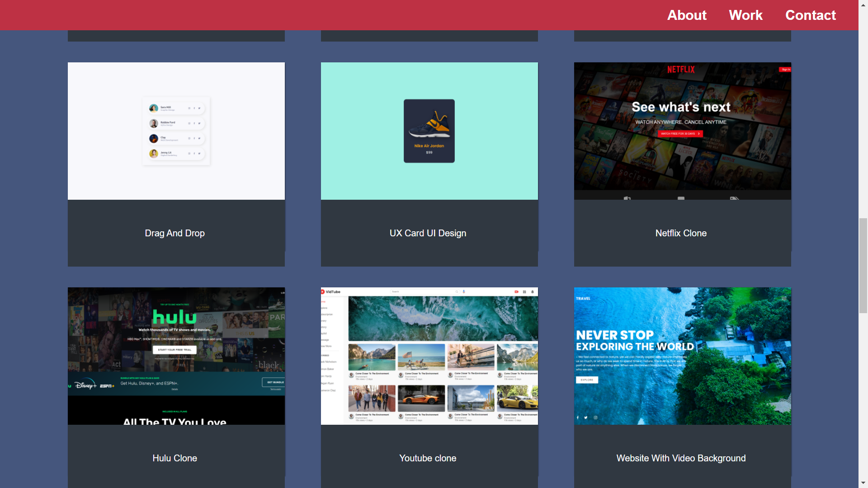868x488 pixels.
Task: Click the orange sports car video in Youtube preview
Action: coord(421,398)
